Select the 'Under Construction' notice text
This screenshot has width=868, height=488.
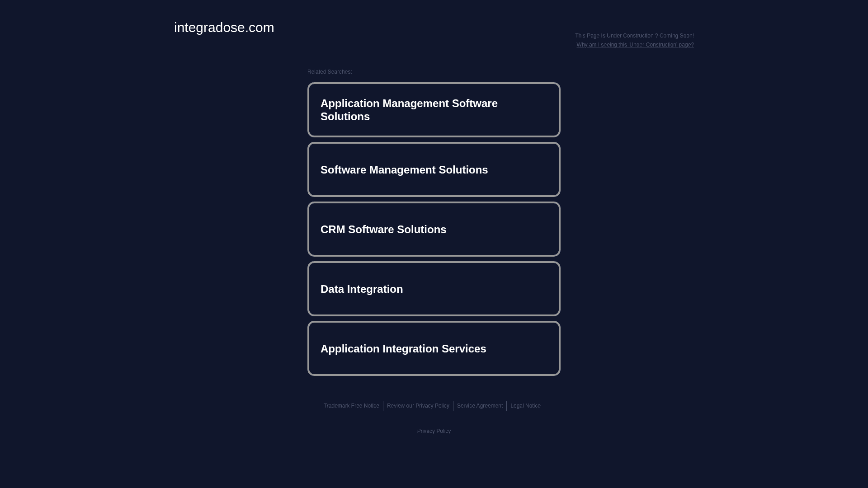tap(634, 35)
